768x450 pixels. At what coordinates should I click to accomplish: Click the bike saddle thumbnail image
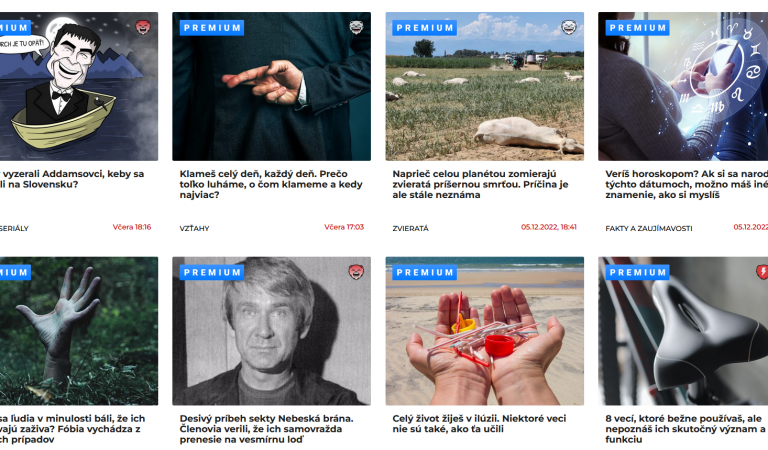(683, 331)
